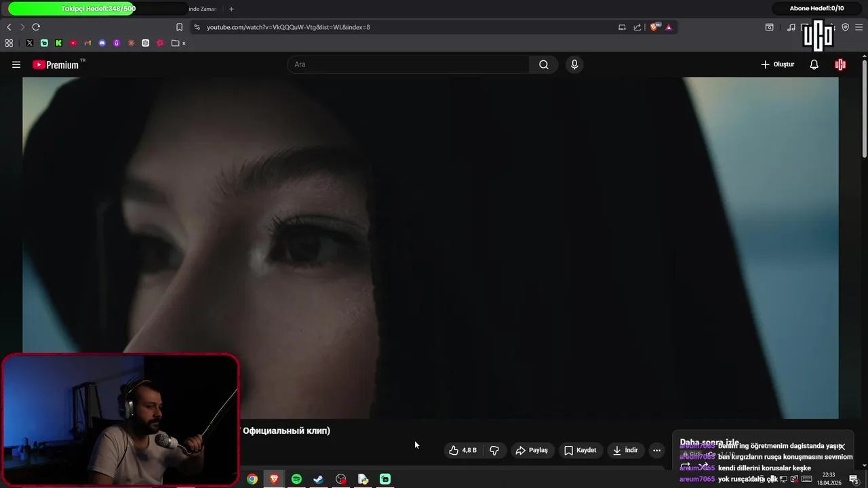Start voice search with the microphone
868x488 pixels.
pos(574,64)
